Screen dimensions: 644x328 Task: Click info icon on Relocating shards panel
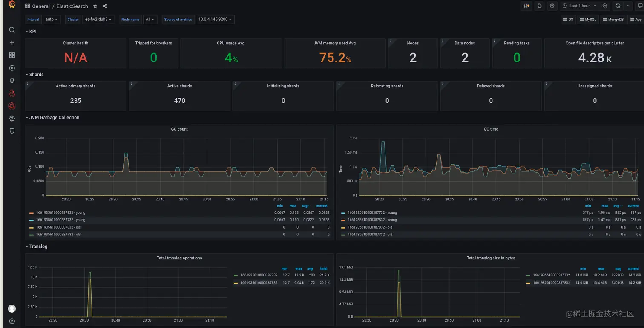[x=339, y=84]
